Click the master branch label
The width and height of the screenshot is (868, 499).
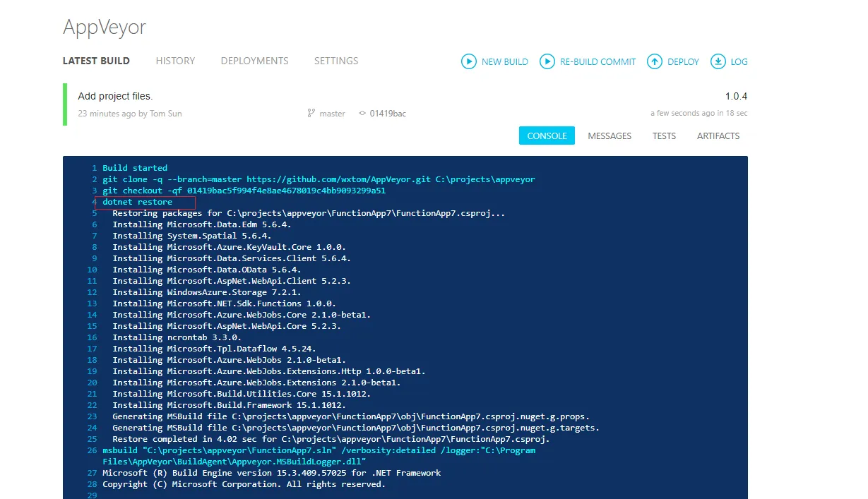click(x=333, y=113)
